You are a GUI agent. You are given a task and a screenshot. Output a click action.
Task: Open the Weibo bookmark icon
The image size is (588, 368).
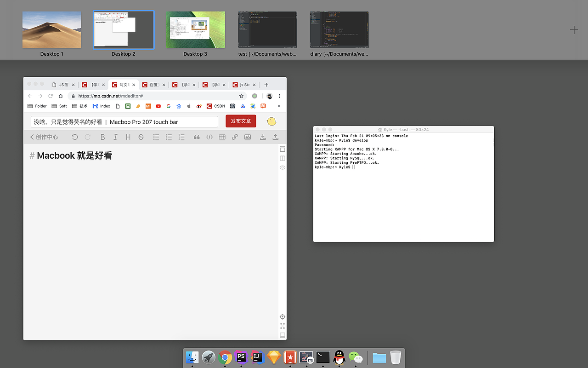pos(199,106)
